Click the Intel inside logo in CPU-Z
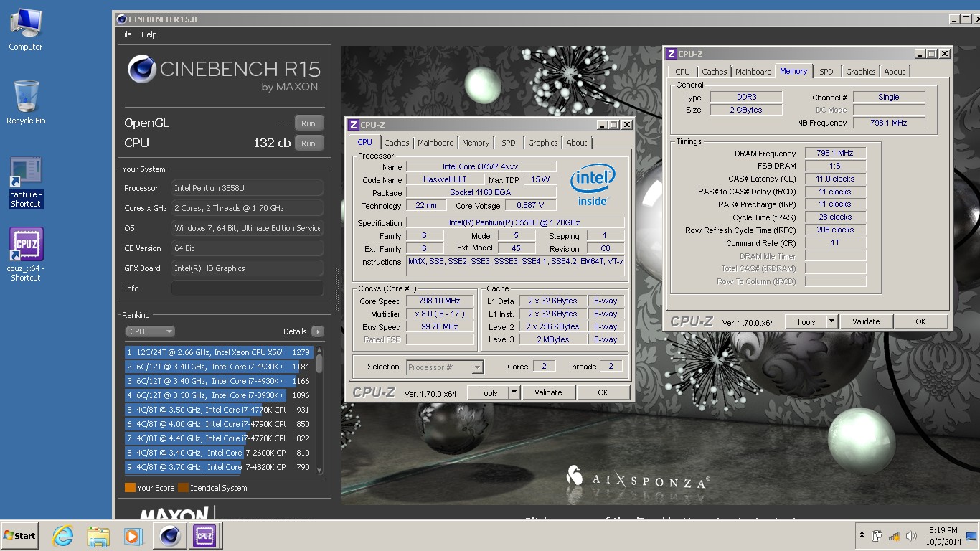980x551 pixels. tap(593, 185)
